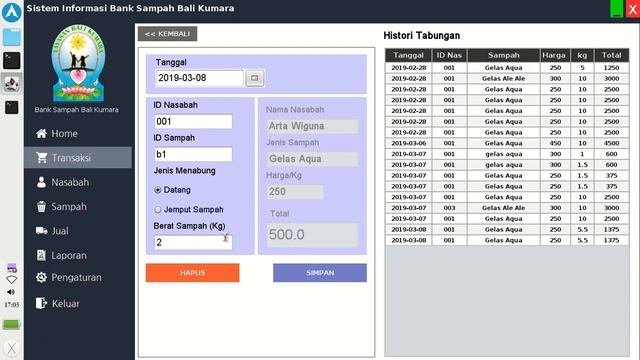The height and width of the screenshot is (360, 640).
Task: Click the truck icon for Jual
Action: (x=41, y=231)
